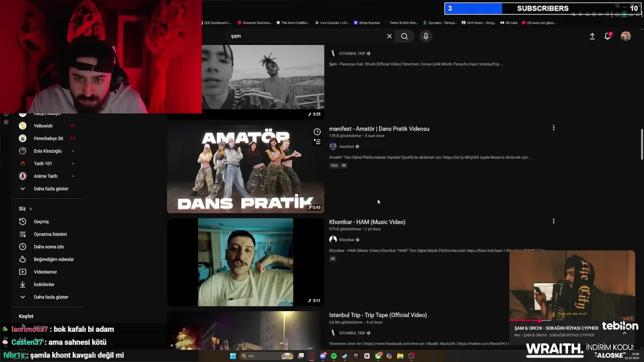
Task: Open the account avatar menu
Action: pyautogui.click(x=626, y=36)
